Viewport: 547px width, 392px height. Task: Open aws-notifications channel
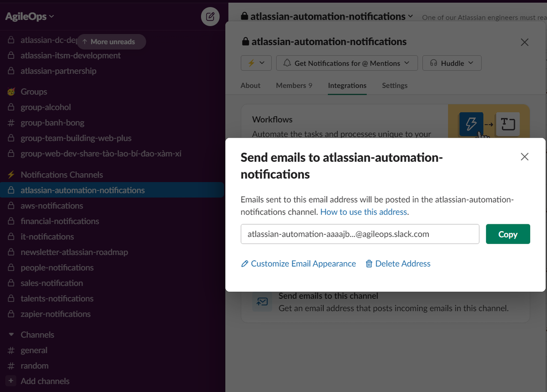pyautogui.click(x=112, y=206)
